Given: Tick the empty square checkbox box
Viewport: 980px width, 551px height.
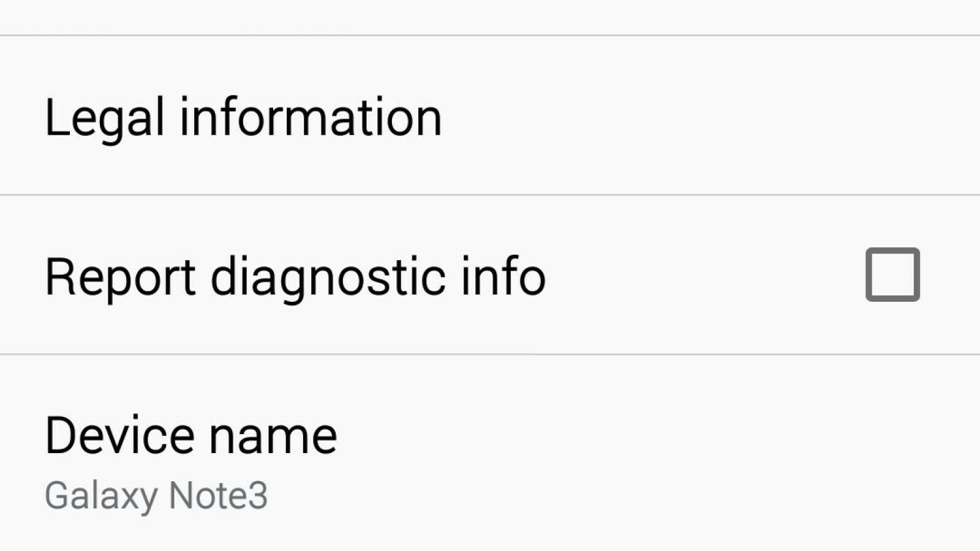Looking at the screenshot, I should (x=892, y=274).
